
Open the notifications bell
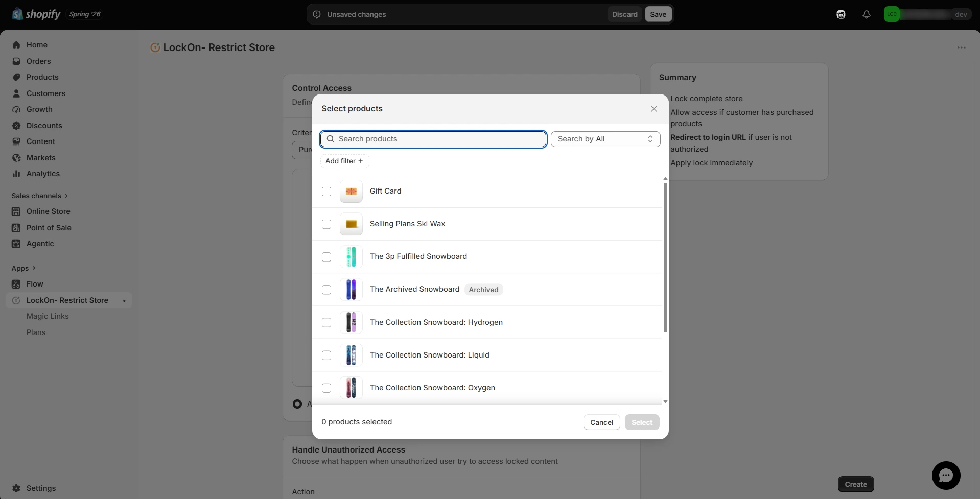[867, 14]
